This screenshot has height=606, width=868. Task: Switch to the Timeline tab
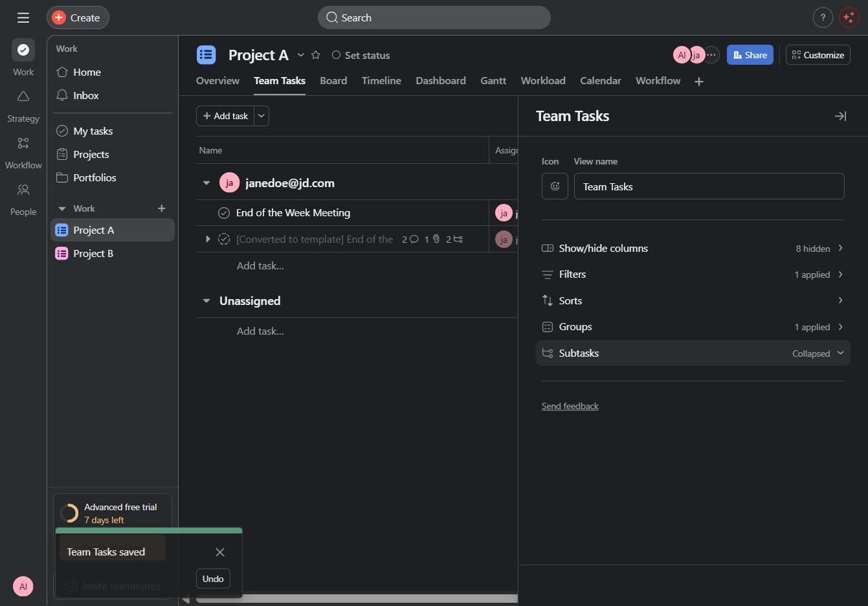coord(381,81)
